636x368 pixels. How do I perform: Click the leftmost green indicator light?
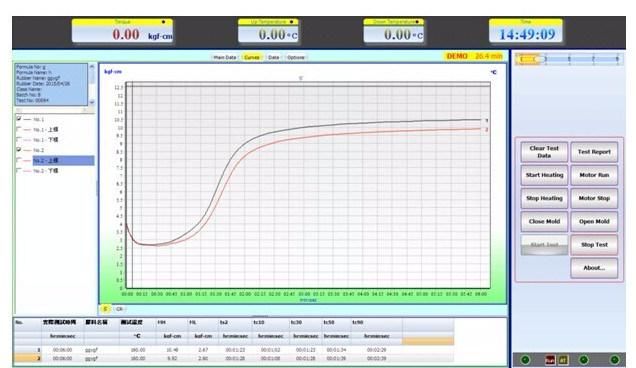(x=525, y=359)
